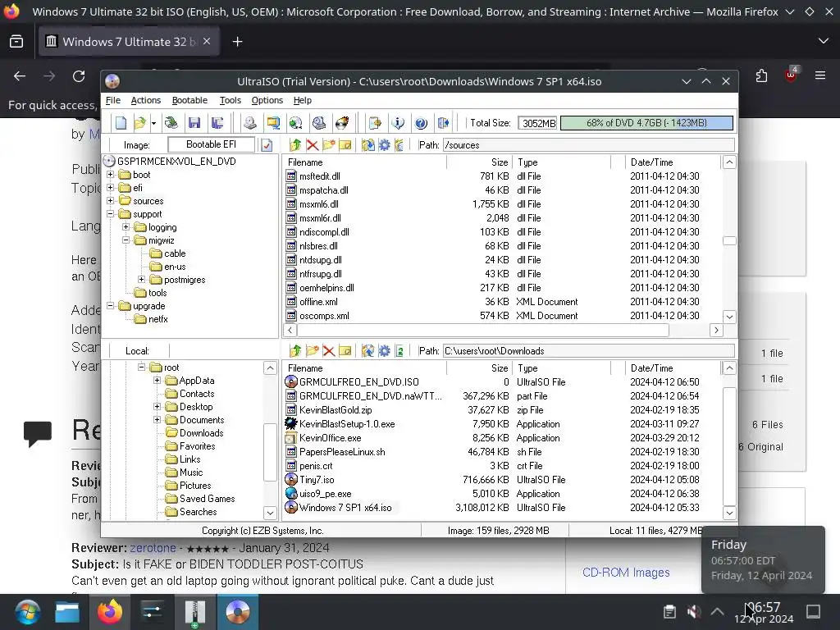This screenshot has width=840, height=630.
Task: Expand the Documents folder in local tree
Action: [157, 420]
